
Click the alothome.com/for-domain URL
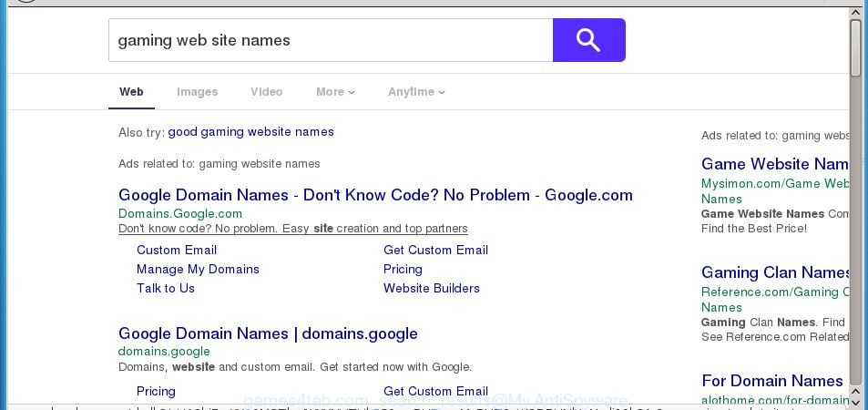[774, 400]
